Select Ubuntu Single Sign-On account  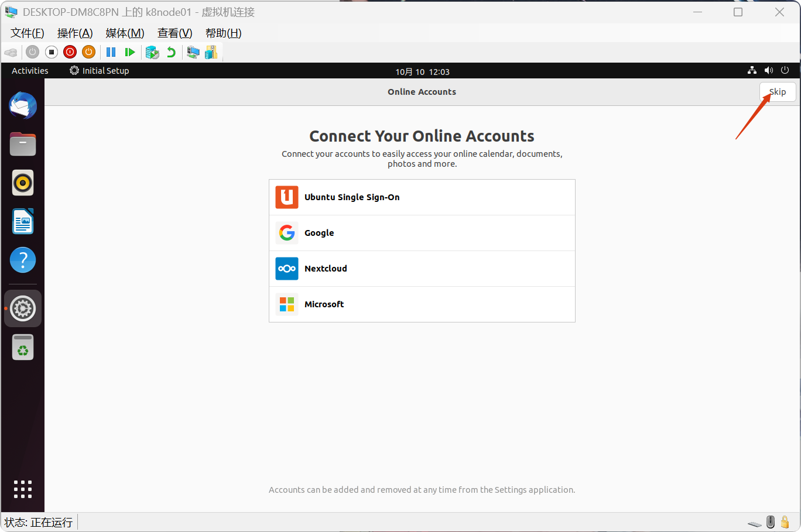pyautogui.click(x=422, y=197)
